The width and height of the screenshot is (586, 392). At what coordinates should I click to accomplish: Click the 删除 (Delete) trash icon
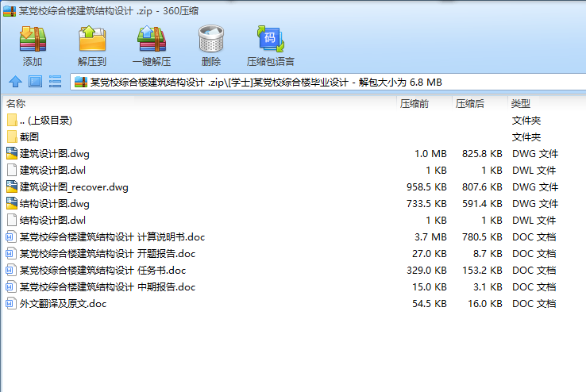click(210, 38)
